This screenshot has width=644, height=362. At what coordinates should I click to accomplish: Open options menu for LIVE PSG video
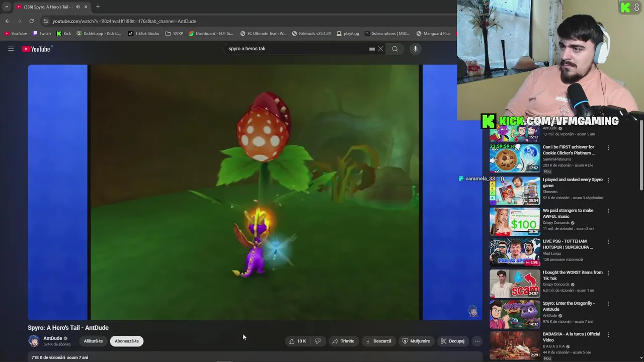pyautogui.click(x=608, y=242)
